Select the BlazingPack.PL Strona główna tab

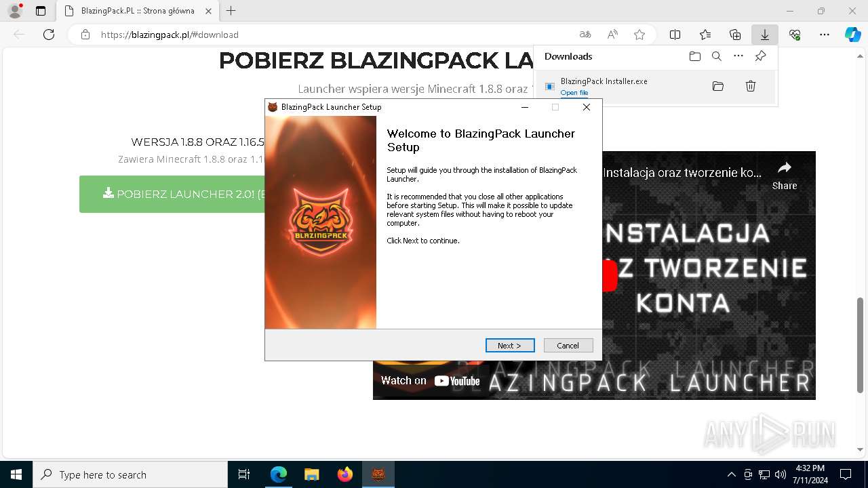(138, 11)
